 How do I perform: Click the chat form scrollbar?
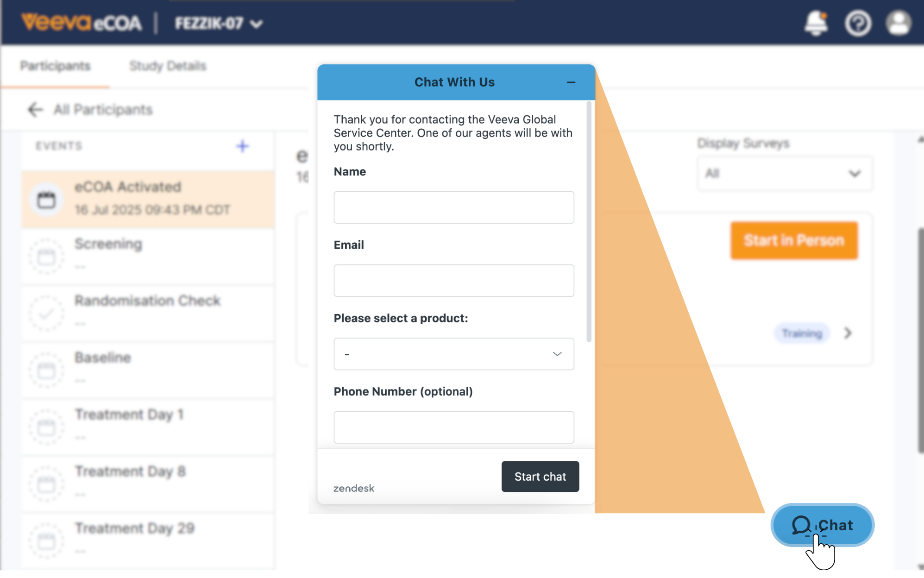[589, 222]
